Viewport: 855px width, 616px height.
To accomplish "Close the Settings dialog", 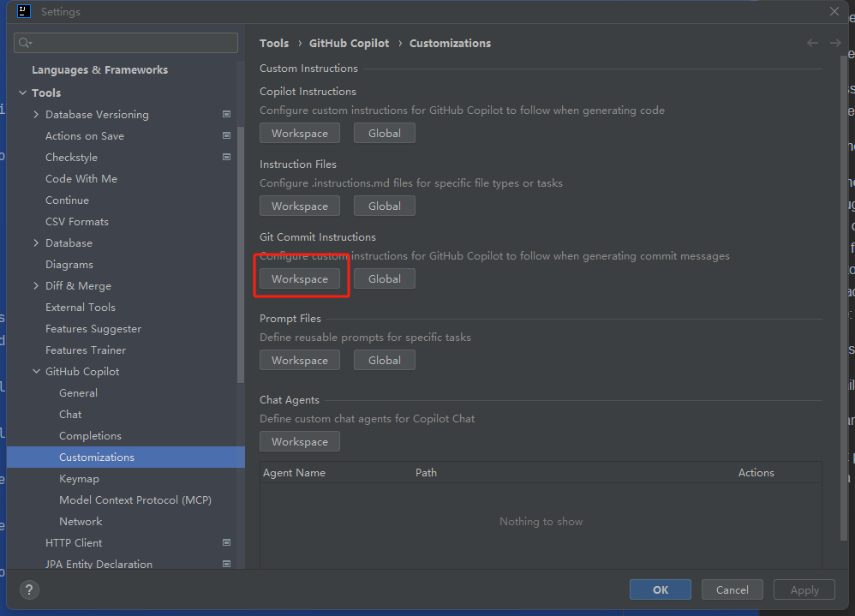I will coord(834,11).
